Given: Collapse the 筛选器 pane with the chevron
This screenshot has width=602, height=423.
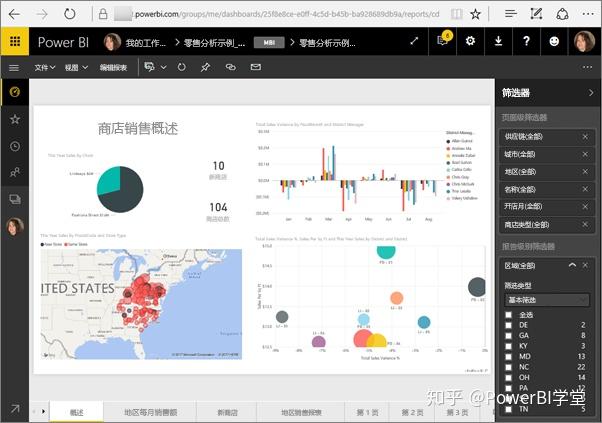Looking at the screenshot, I should coord(591,93).
